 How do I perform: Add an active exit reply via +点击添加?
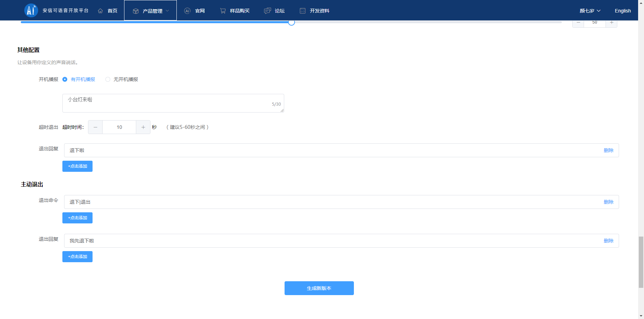77,257
